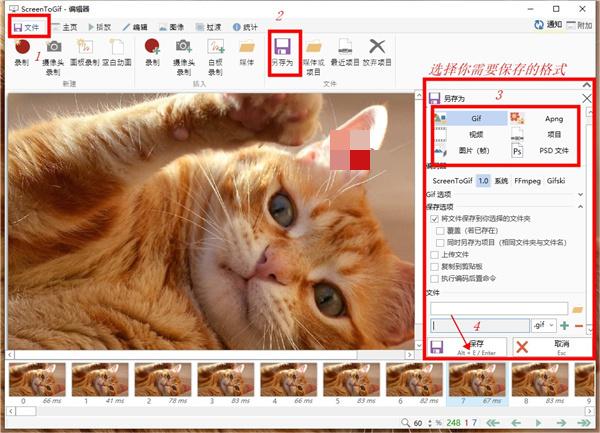Open the .gif extension dropdown

[543, 326]
